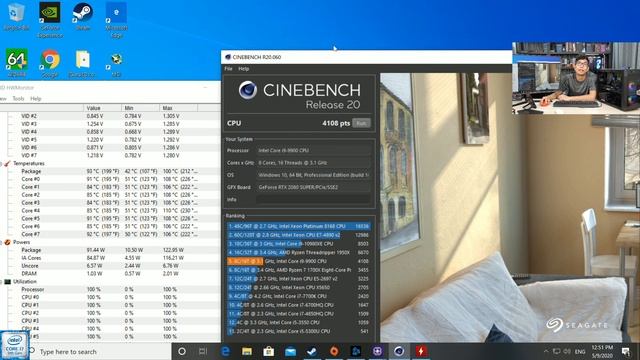This screenshot has height=360, width=640.
Task: Select the Temperatures node in HWMonitor
Action: (x=29, y=163)
